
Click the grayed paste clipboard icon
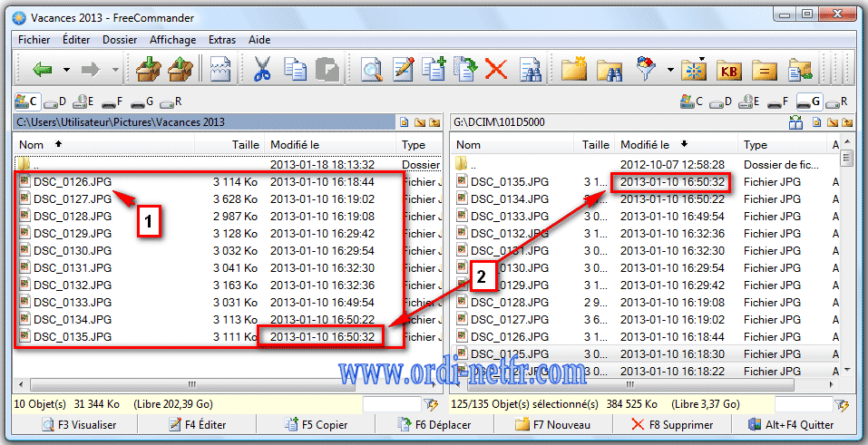327,69
